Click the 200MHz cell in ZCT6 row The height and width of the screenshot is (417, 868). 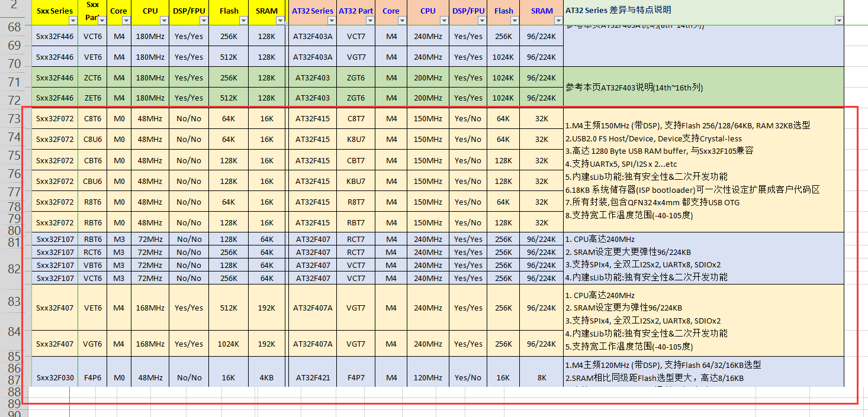pos(428,77)
